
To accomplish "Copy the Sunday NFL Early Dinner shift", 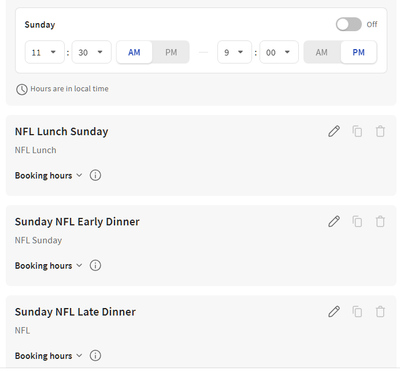I will click(357, 221).
